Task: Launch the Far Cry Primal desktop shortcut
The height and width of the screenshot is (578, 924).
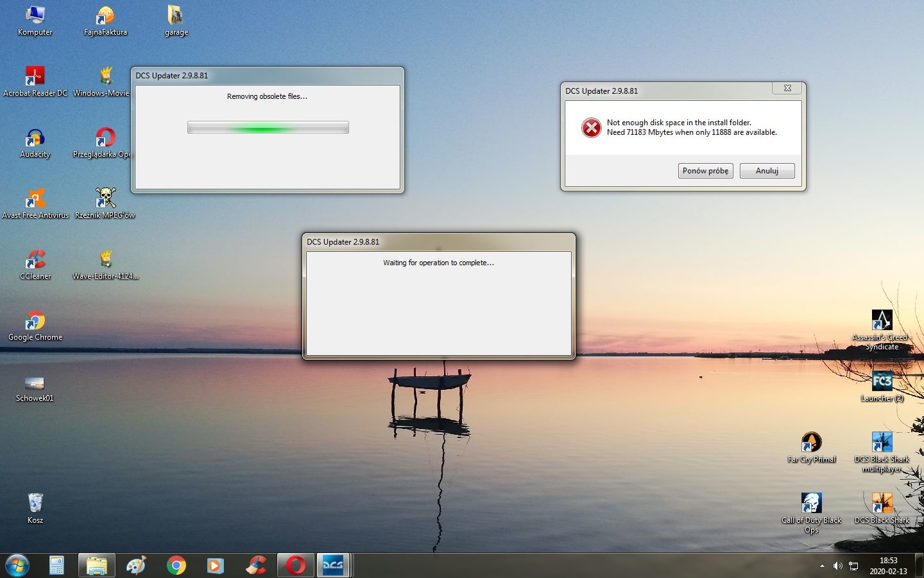Action: (x=811, y=443)
